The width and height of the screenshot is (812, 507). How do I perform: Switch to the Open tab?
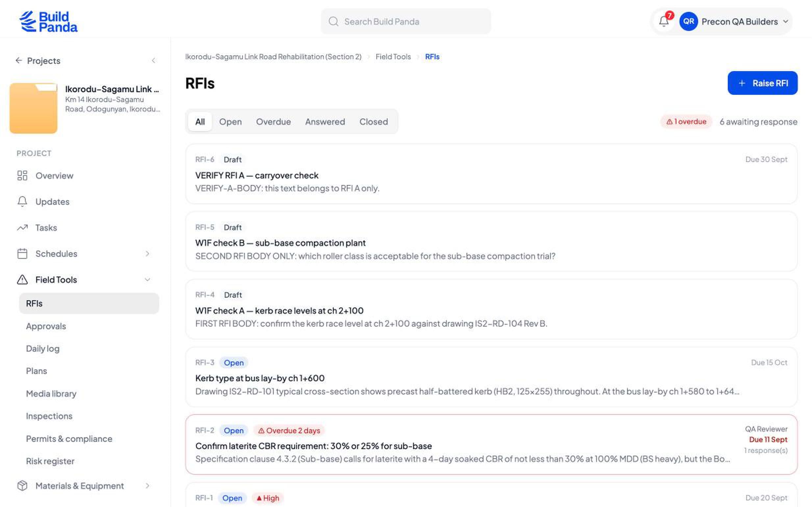(231, 121)
